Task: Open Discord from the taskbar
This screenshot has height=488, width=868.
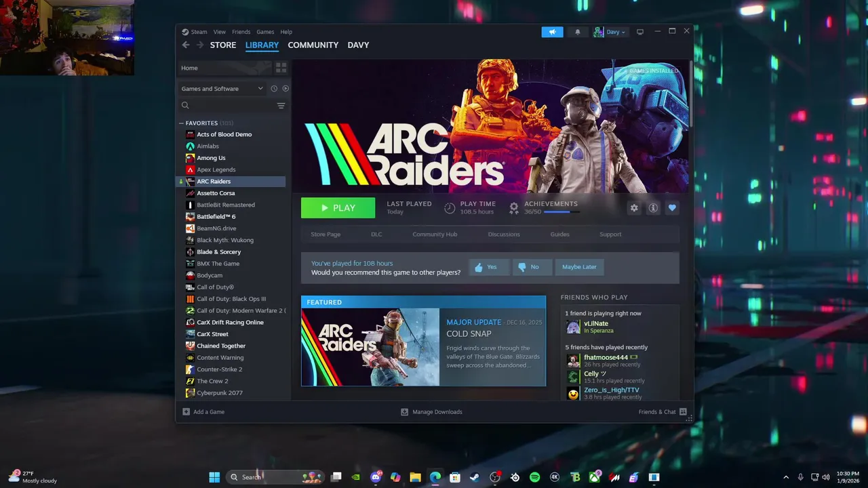Action: tap(376, 477)
